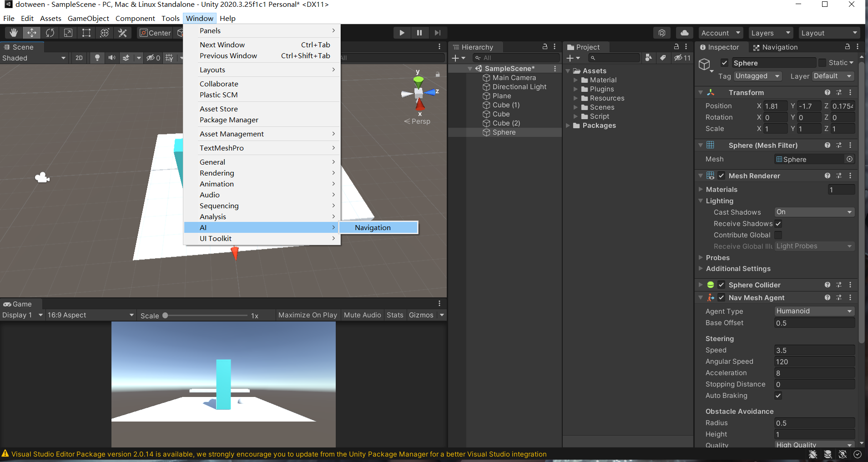This screenshot has width=868, height=462.
Task: Select the Rotate tool in toolbar
Action: click(50, 33)
